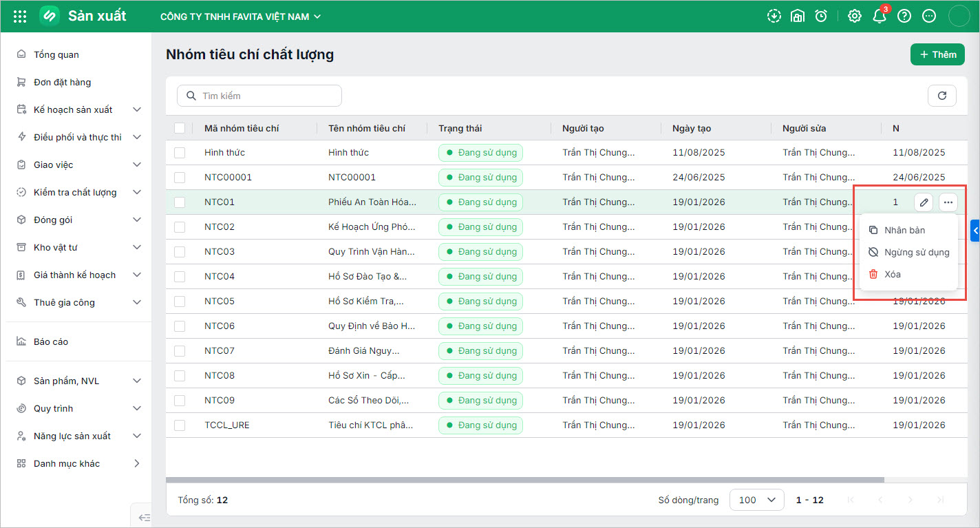Click the Thêm add button
This screenshot has width=980, height=528.
coord(937,54)
